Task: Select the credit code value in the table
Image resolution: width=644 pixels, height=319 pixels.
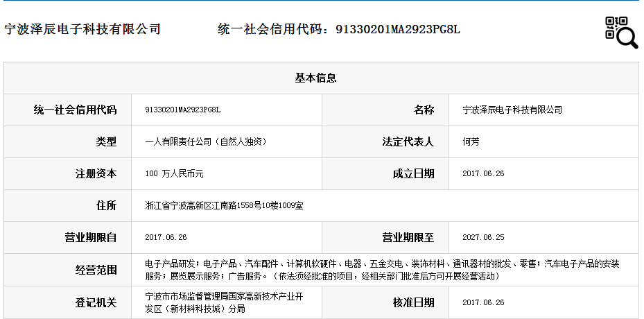Action: [x=183, y=110]
